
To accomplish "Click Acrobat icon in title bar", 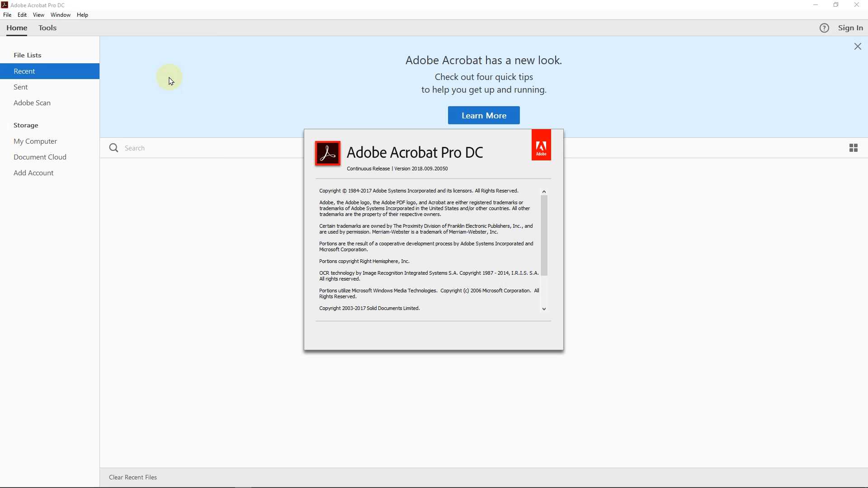I will (5, 5).
